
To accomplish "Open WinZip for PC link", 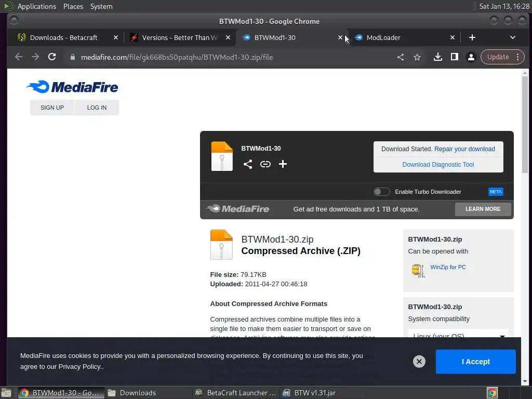I will coord(448,267).
